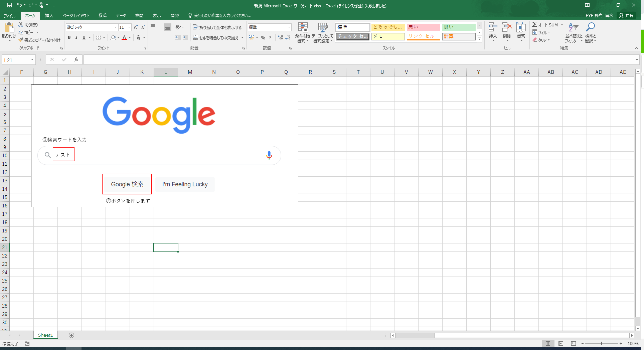Screen dimensions: 644x350
Task: Open the font name dropdown
Action: point(116,27)
